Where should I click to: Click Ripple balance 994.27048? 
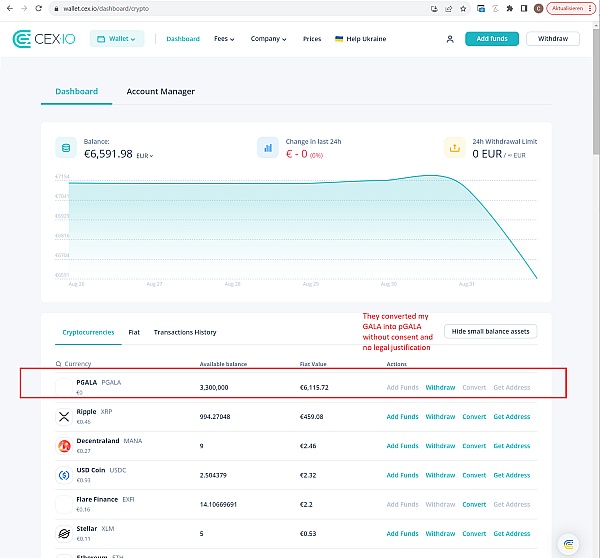pyautogui.click(x=215, y=417)
